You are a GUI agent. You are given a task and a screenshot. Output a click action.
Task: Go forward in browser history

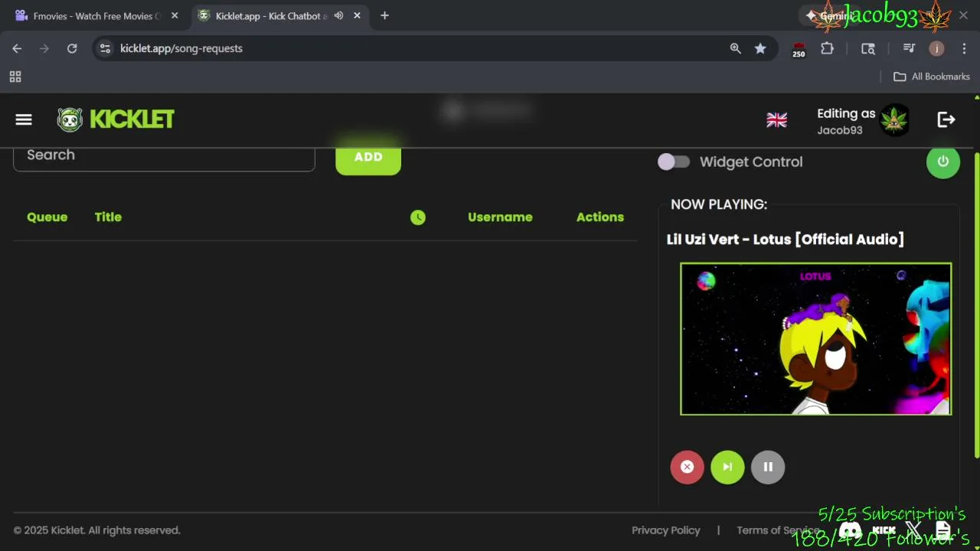(x=44, y=48)
